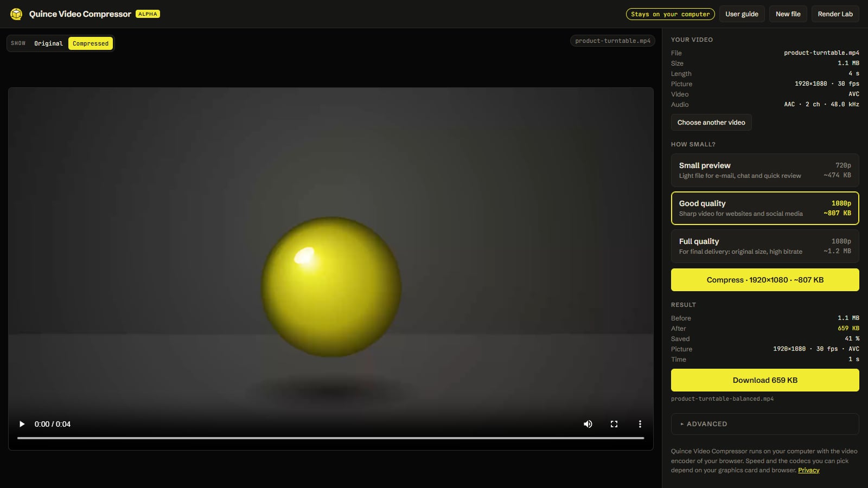Click the Audio value AAC · 2 ch · 48.0 kHz
The width and height of the screenshot is (868, 488).
tap(821, 105)
